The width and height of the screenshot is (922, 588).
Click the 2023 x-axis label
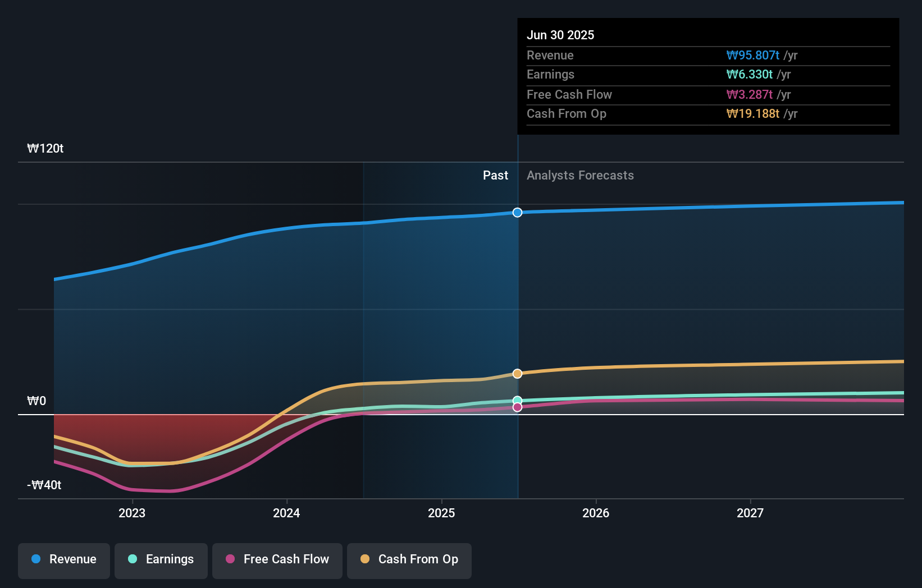coord(132,513)
